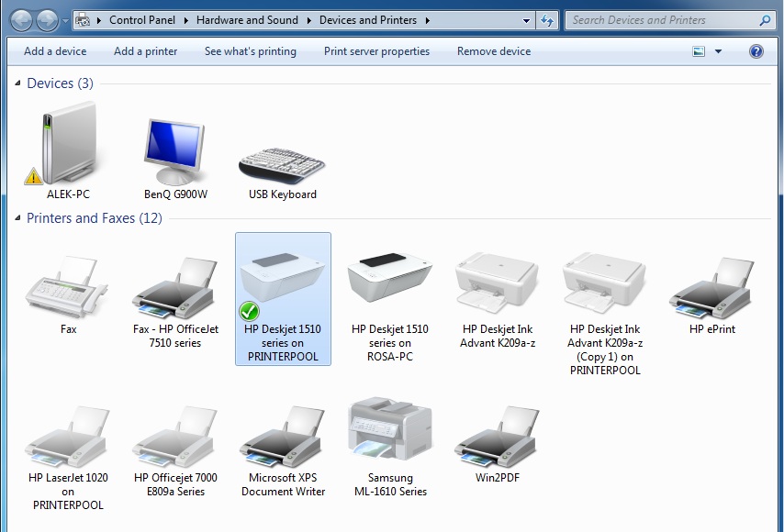Viewport: 784px width, 532px height.
Task: Open Print server properties
Action: coord(376,51)
